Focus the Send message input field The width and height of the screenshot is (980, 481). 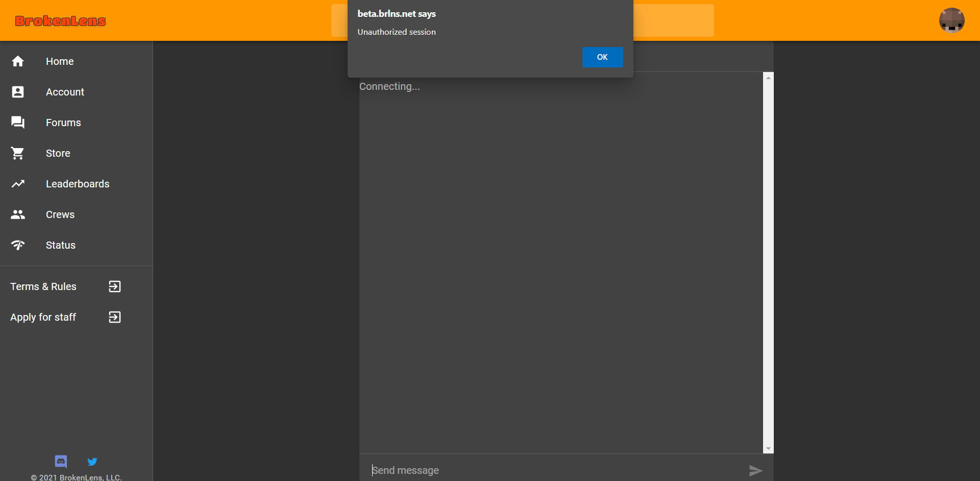click(554, 470)
